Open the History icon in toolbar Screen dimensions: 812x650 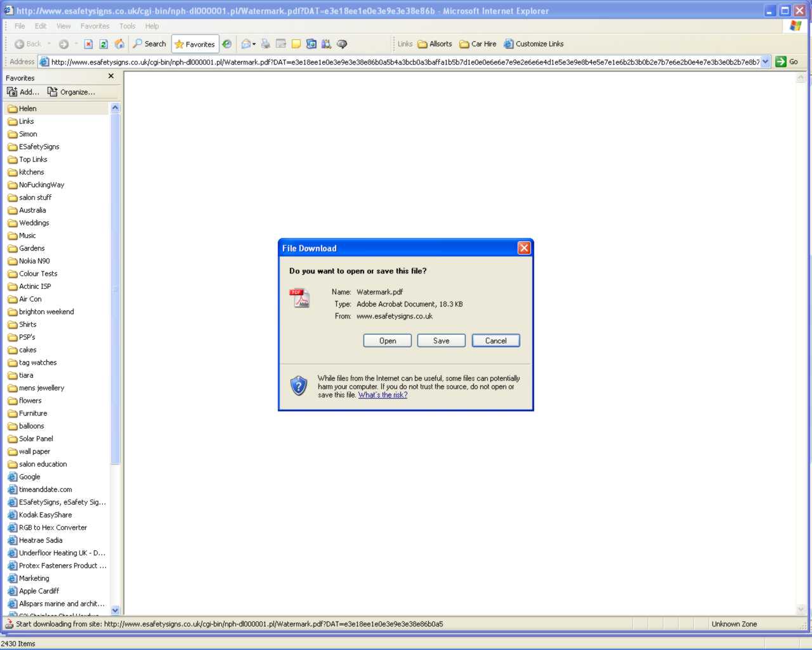[x=226, y=44]
